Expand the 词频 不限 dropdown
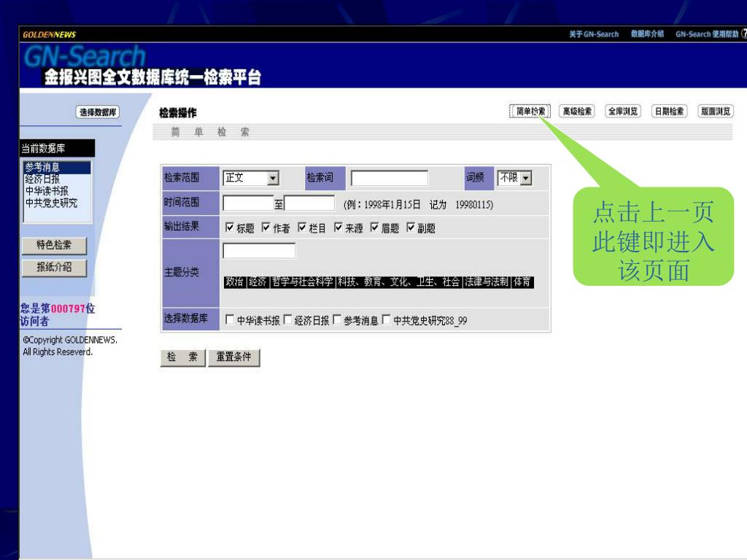This screenshot has height=560, width=747. point(514,178)
